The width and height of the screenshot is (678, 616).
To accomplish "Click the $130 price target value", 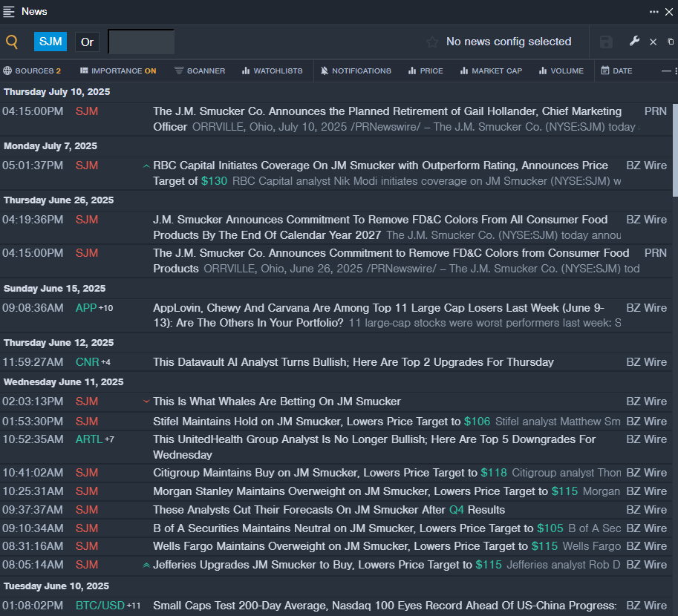I will click(x=214, y=181).
